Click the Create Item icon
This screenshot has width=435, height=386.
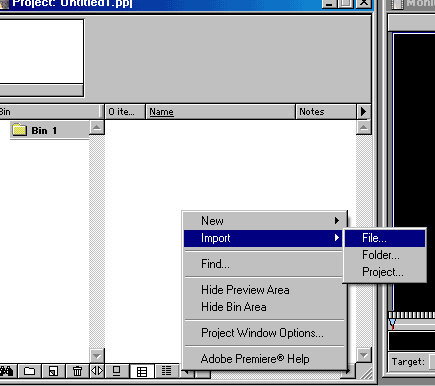coord(53,371)
